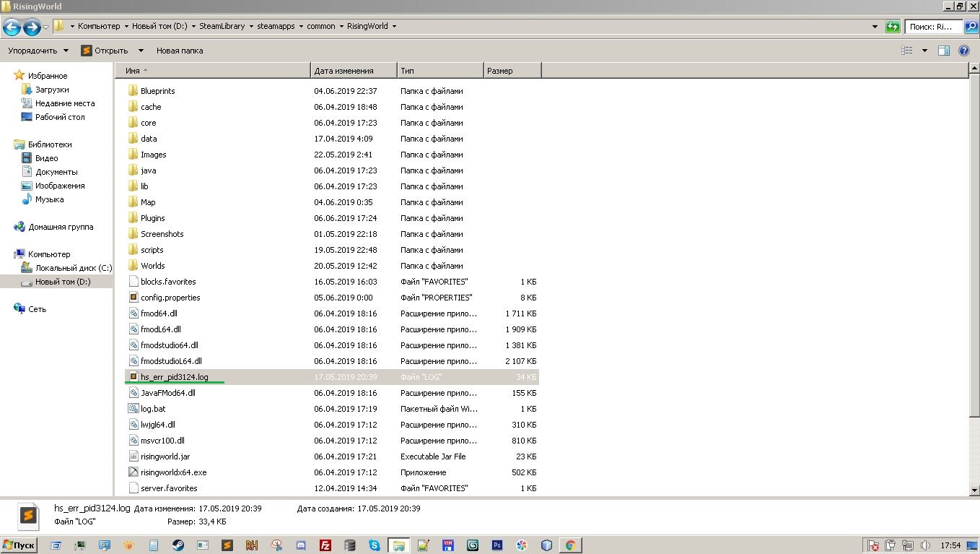Switch to Skype in the taskbar

(375, 545)
